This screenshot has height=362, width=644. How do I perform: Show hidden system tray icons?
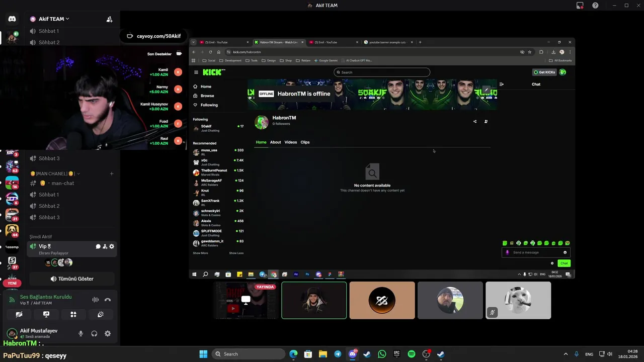click(x=566, y=354)
